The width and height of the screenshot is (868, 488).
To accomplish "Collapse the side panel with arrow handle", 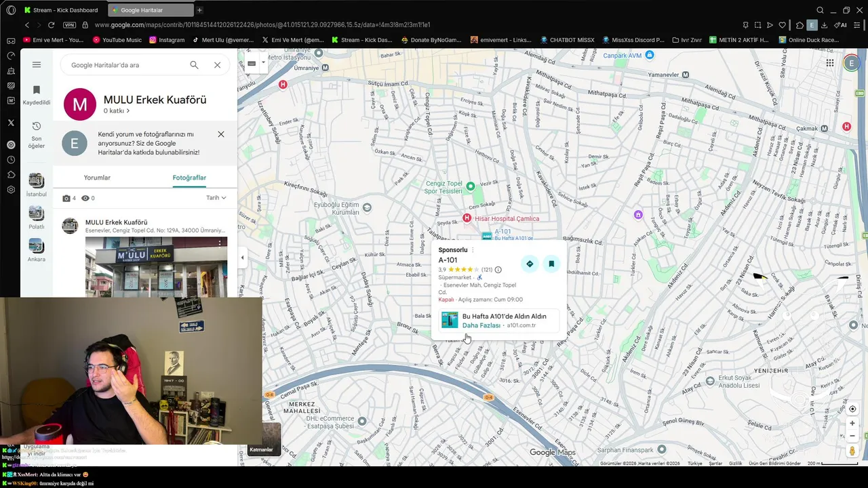I will [242, 258].
